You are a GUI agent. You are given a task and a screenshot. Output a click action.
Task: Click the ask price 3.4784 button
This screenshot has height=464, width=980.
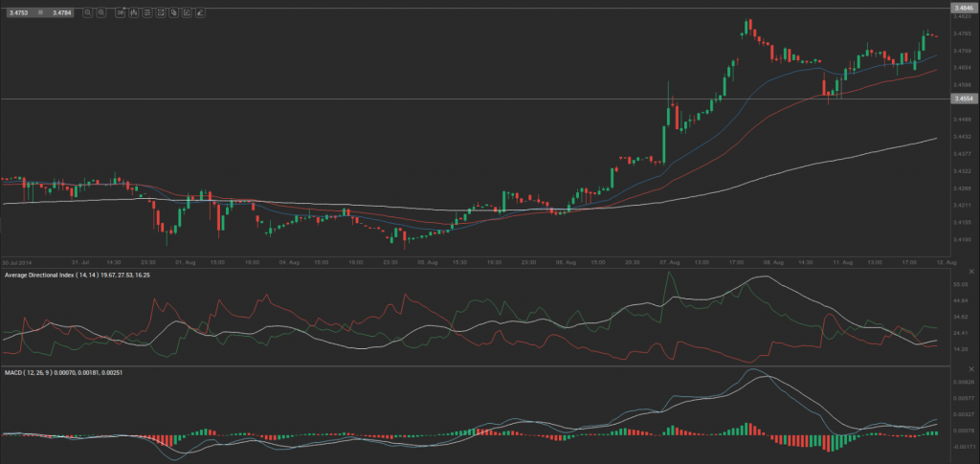(61, 12)
